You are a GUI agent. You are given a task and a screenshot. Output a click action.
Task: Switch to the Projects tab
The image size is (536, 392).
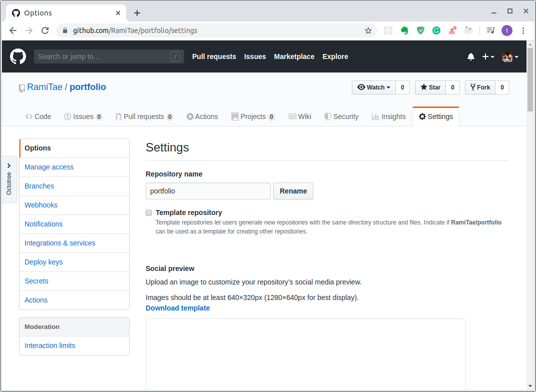tap(253, 116)
